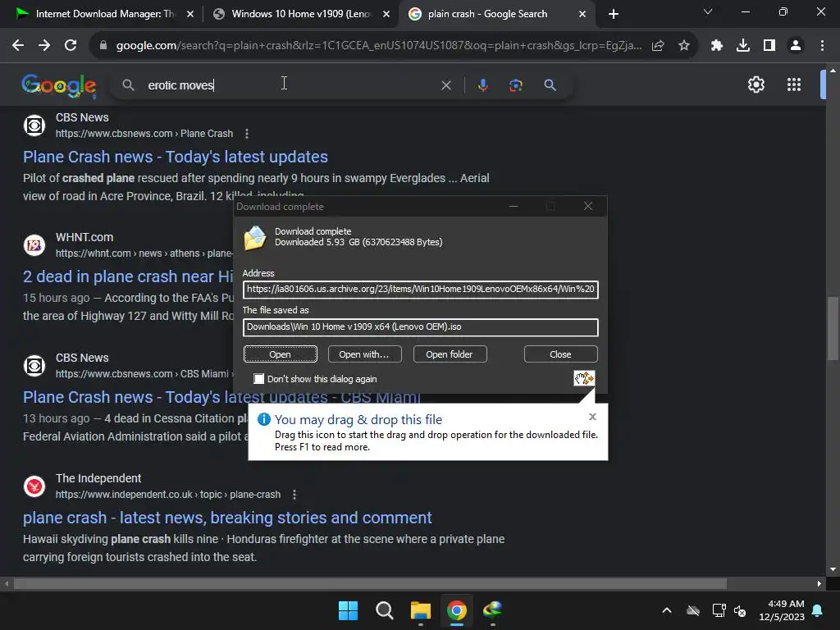Bookmark this page with the star icon
The height and width of the screenshot is (630, 840).
pyautogui.click(x=683, y=46)
